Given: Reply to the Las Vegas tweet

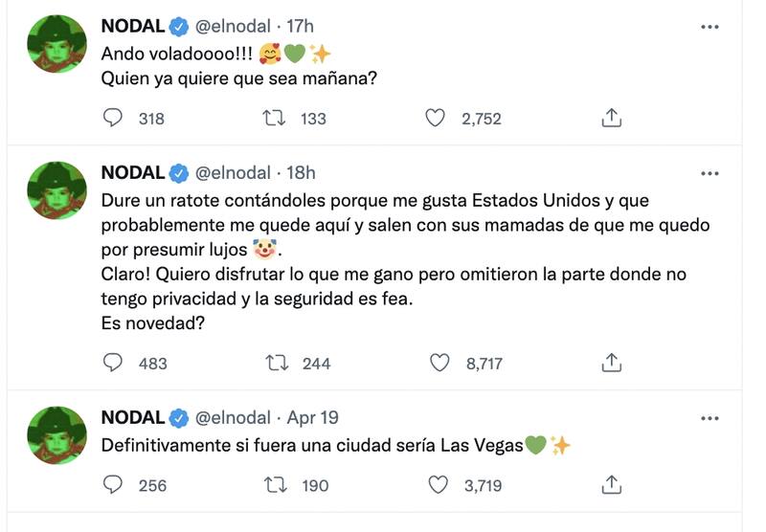Looking at the screenshot, I should pos(113,485).
